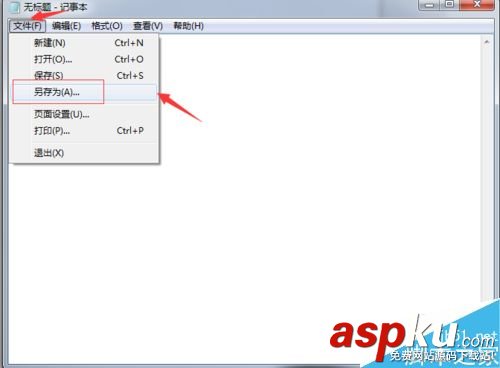Open the 格式(O) menu
Viewport: 500px width, 368px height.
point(107,26)
